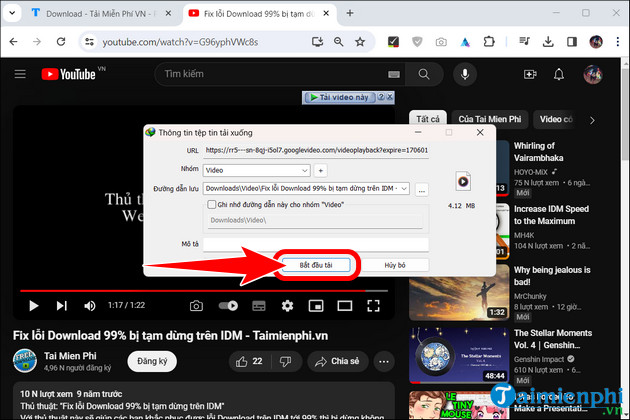
Task: Click the camera extension icon in toolbar
Action: pos(441,42)
